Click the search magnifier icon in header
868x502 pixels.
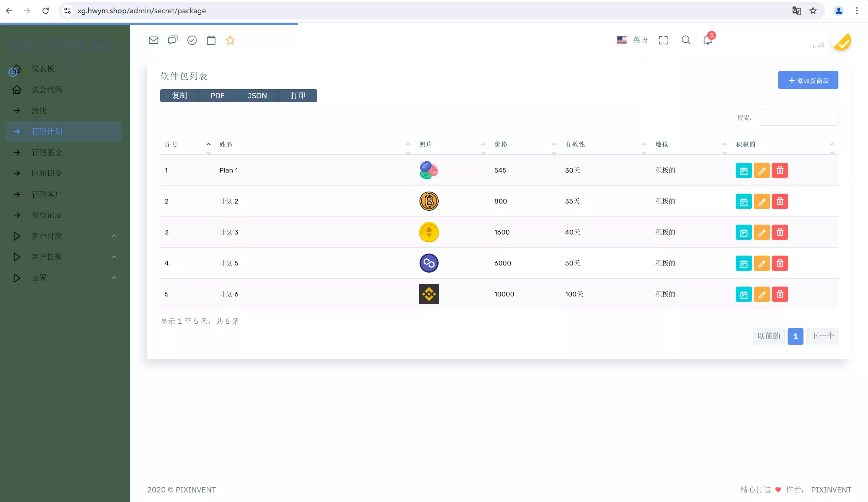click(686, 40)
